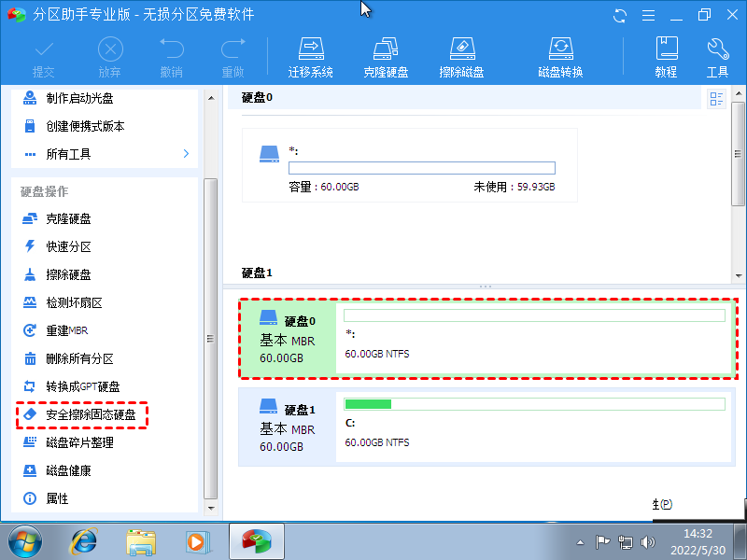
Task: Select the *: 60.00GB NTFS partition
Action: (x=534, y=339)
